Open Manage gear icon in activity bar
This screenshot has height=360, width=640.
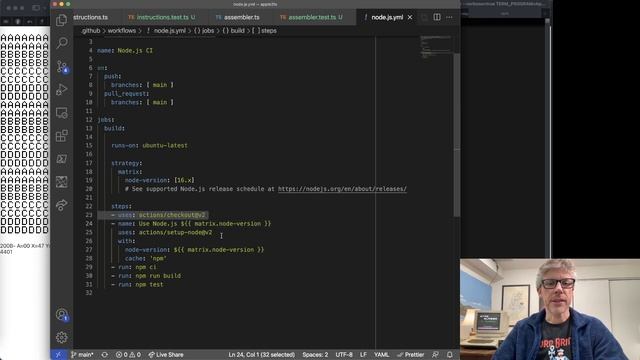62,337
